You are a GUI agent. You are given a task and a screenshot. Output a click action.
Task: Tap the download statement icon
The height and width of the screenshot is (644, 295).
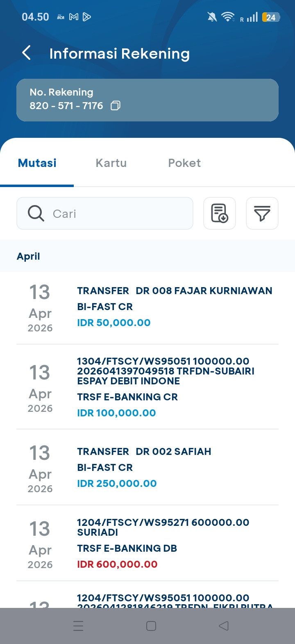pos(220,213)
